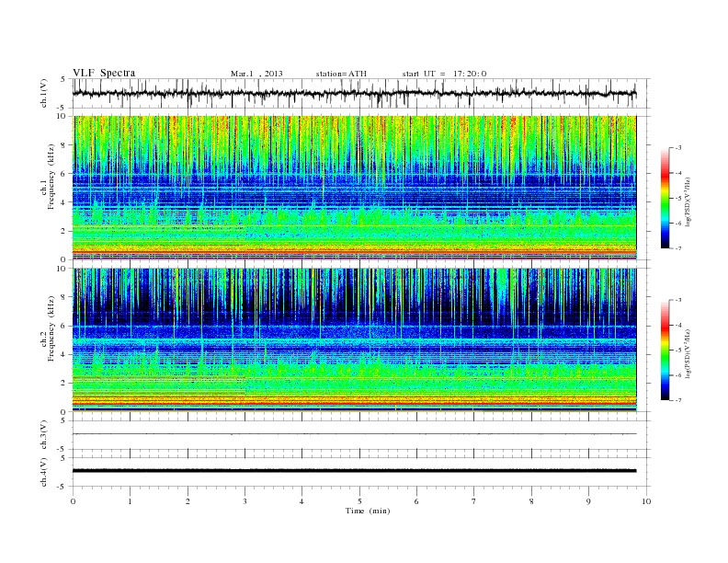Click the "4" kHz tick of ch.2 spectrogram

pos(63,354)
